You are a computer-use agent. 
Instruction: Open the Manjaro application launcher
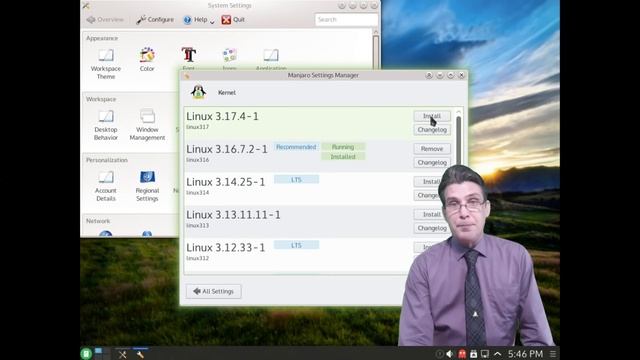(x=86, y=353)
